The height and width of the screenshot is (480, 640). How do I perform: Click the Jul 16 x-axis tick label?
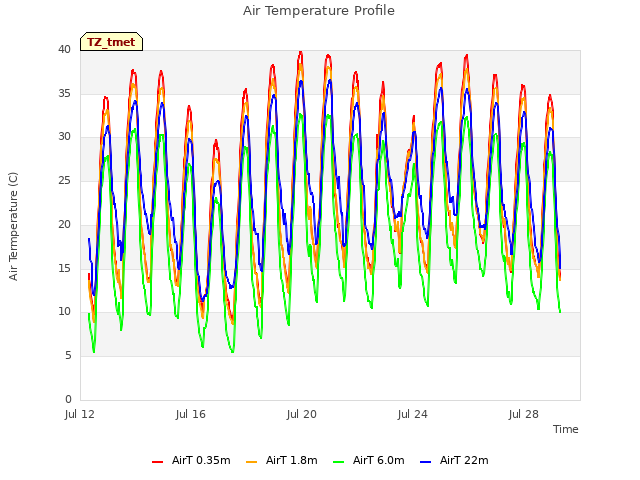pos(191,414)
